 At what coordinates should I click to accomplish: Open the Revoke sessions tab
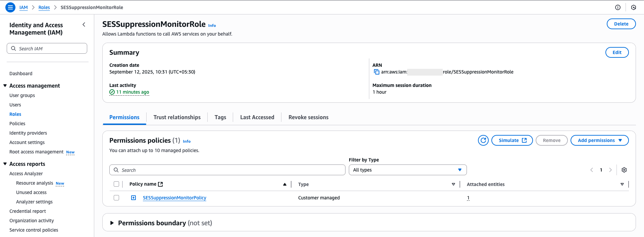pos(309,117)
